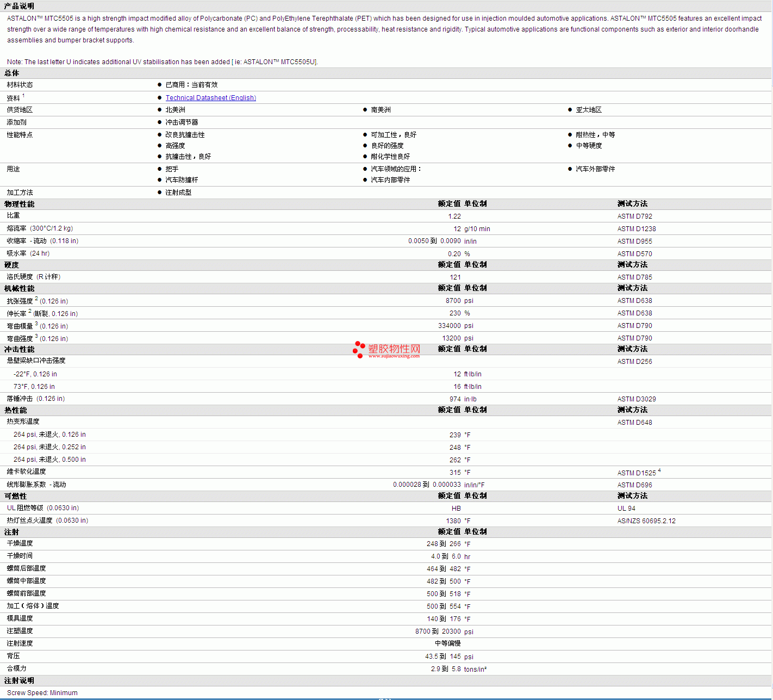Select the glow wire temperature "1380"

(453, 521)
